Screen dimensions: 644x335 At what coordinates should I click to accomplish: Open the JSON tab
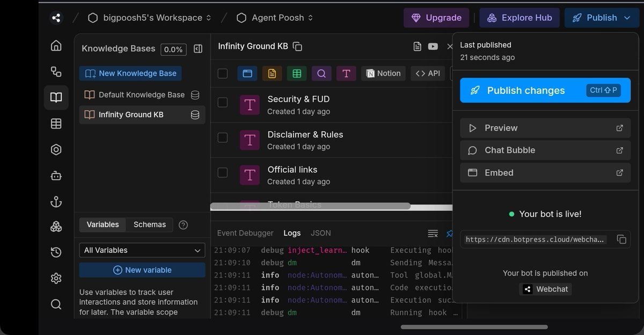tap(321, 233)
